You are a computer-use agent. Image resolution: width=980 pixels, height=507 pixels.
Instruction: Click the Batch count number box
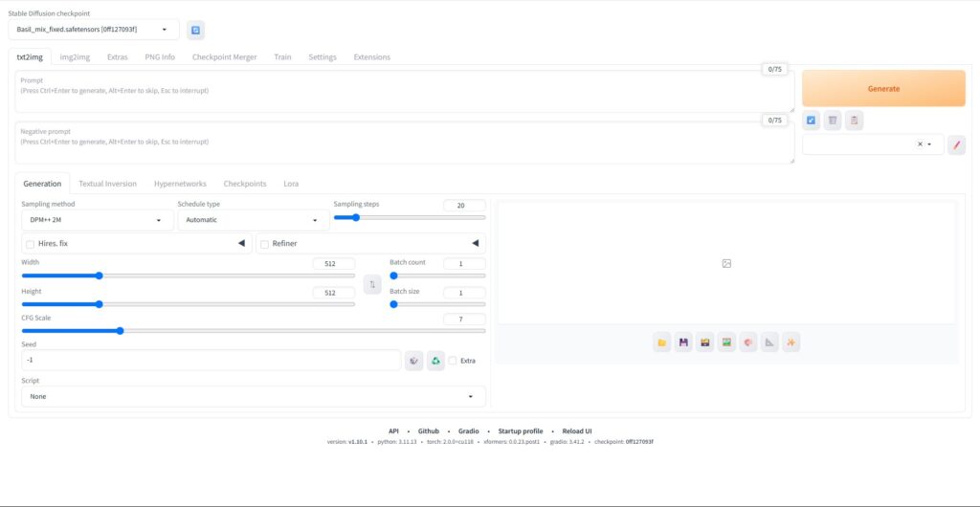pos(464,263)
